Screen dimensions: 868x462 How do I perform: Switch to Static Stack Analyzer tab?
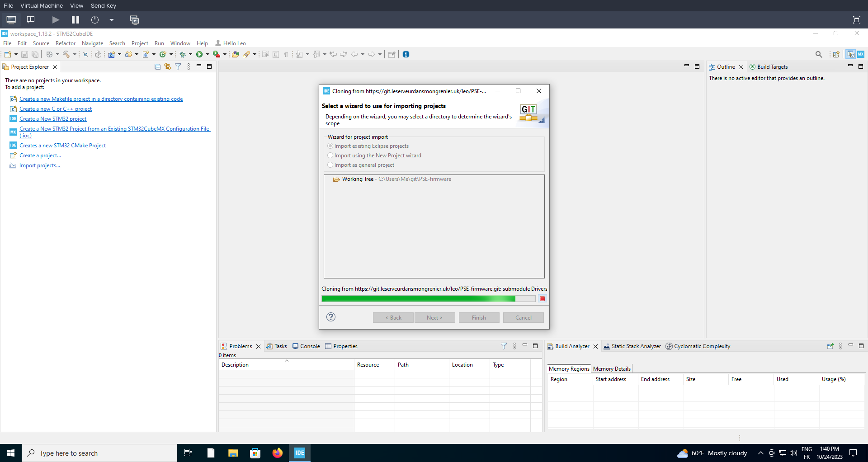point(632,346)
